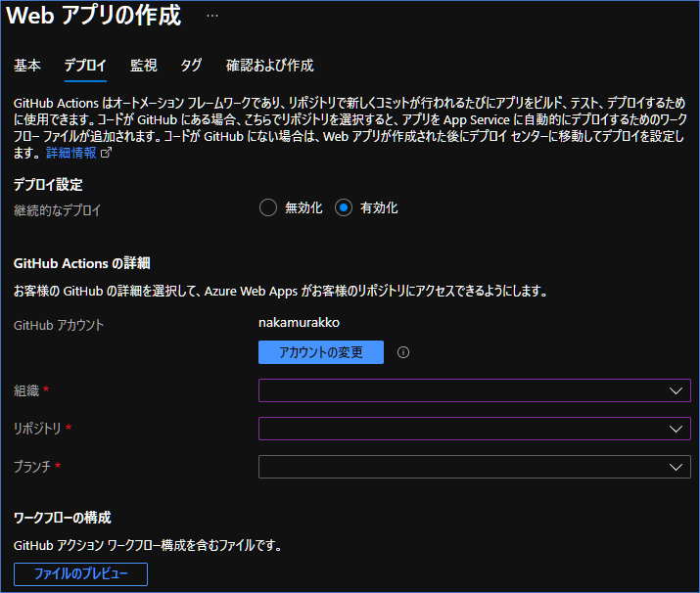Open the 詳細情報 link
Screen dimensions: 700x593
click(71, 153)
